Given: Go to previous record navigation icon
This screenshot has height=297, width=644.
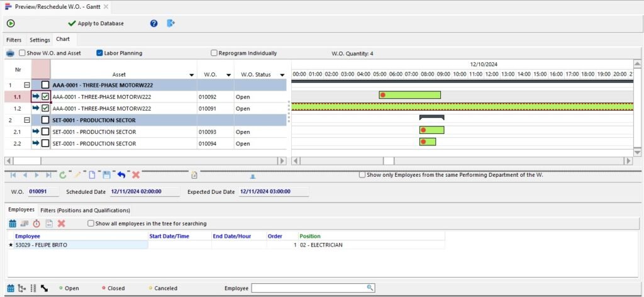Looking at the screenshot, I should click(25, 175).
